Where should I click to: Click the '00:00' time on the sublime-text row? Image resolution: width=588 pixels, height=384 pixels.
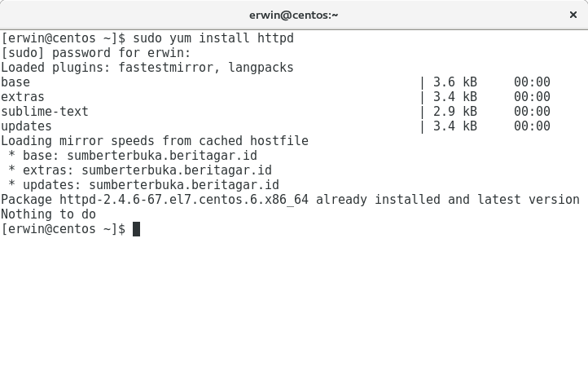click(x=532, y=112)
